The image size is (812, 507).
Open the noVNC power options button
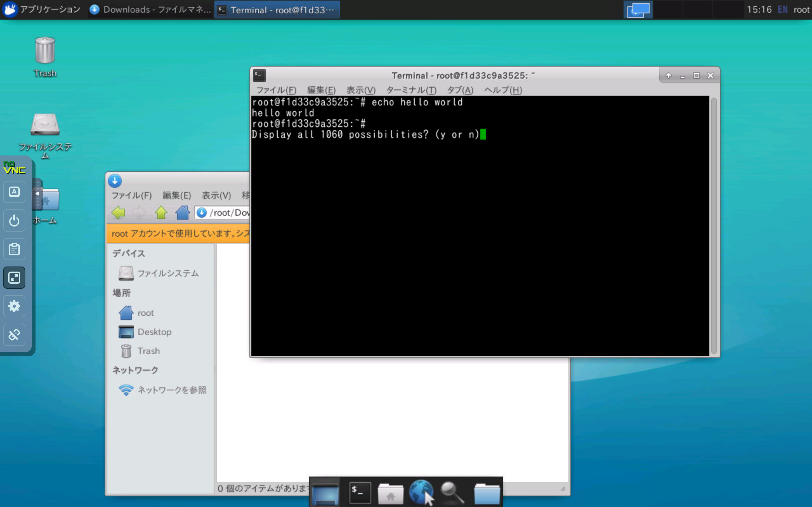(x=14, y=221)
